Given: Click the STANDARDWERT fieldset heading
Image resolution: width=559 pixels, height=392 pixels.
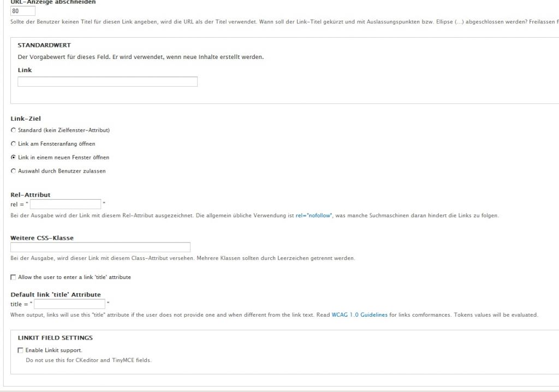Looking at the screenshot, I should pos(44,45).
